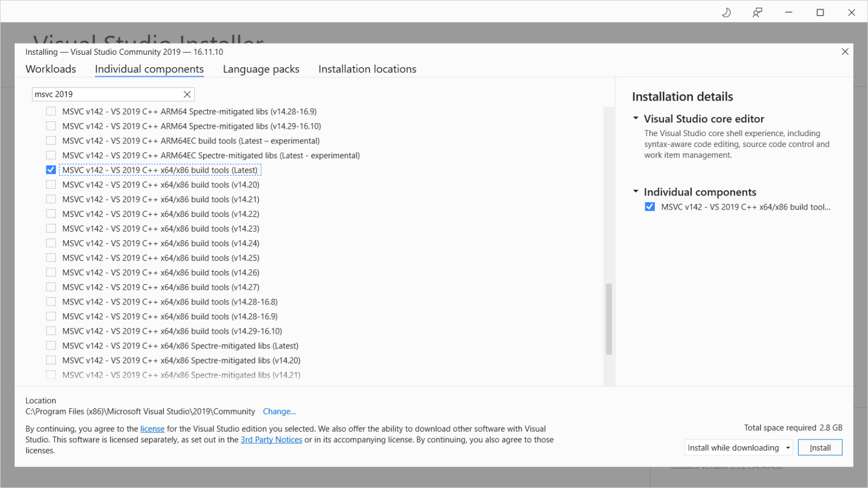Check x64/x86 build tools (v14.28-16.9)

51,316
